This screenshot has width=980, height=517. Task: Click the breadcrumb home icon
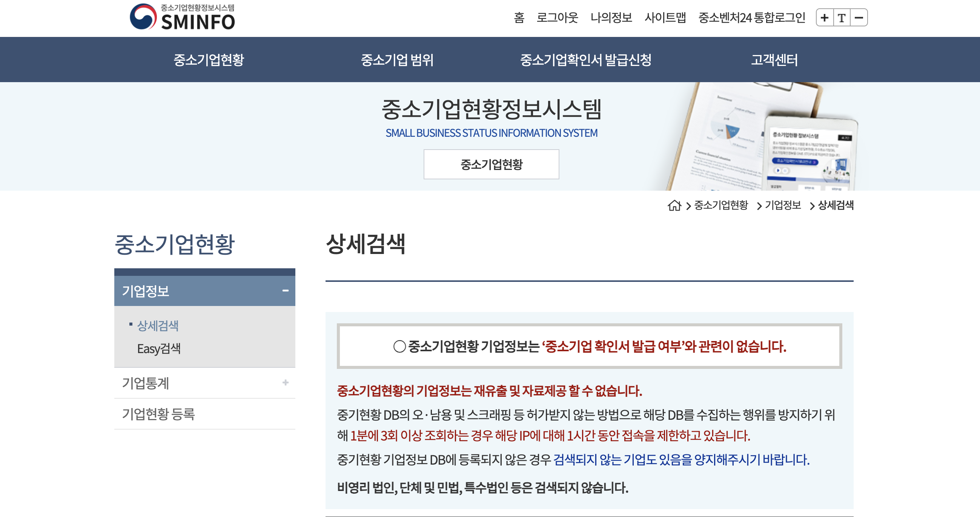tap(674, 205)
